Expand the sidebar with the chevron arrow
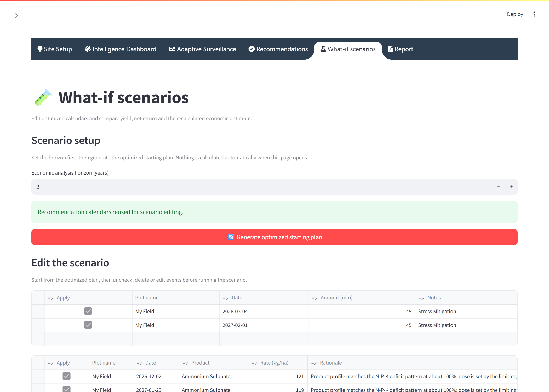Viewport: 549px width, 392px height. 16,16
